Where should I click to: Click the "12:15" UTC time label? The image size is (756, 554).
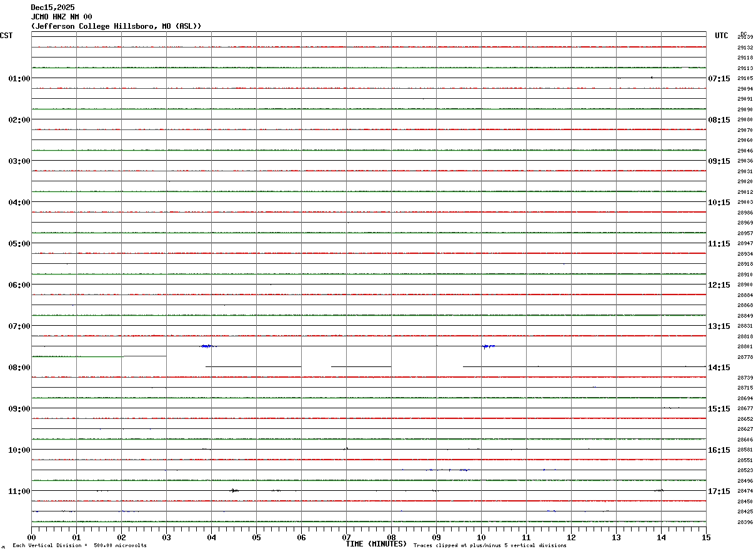719,285
